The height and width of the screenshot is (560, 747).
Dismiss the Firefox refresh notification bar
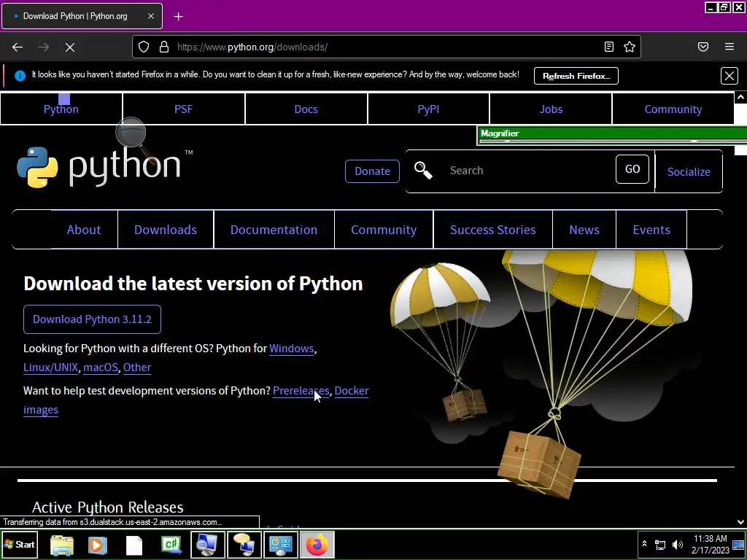pos(729,76)
